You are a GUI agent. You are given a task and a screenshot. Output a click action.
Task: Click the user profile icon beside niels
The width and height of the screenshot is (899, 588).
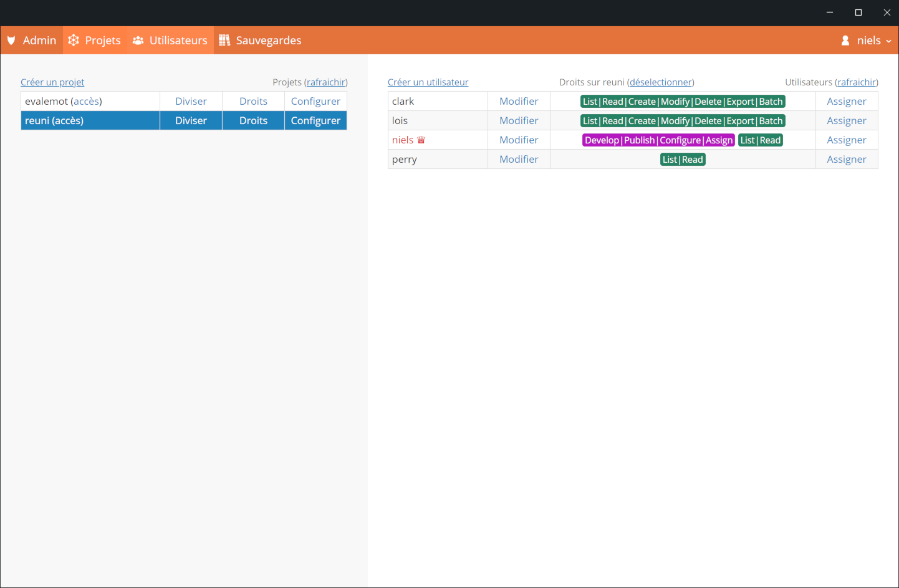(845, 41)
